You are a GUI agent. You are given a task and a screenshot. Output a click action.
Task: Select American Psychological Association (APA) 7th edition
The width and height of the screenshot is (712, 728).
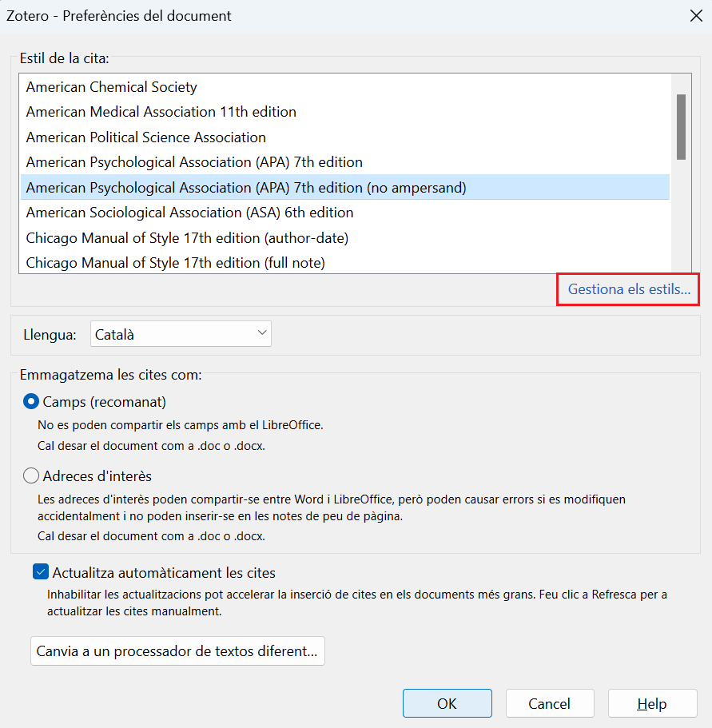(345, 162)
